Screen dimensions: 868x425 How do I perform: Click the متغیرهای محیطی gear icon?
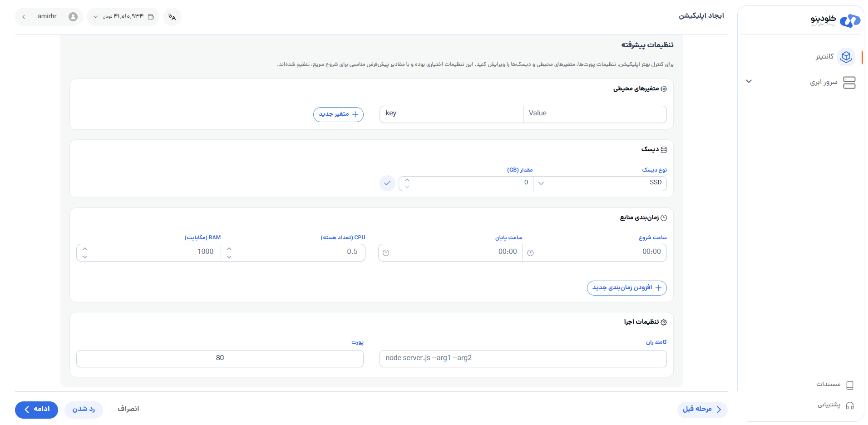(664, 89)
